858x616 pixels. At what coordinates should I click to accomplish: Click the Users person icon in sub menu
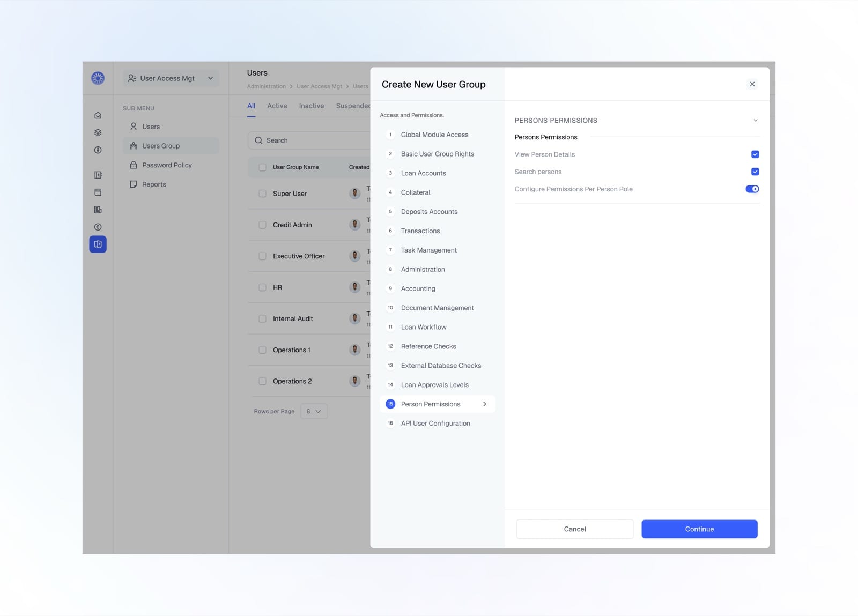tap(134, 127)
